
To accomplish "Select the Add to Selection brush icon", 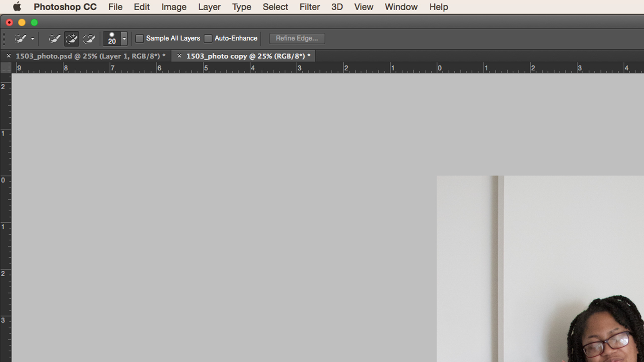I will (71, 38).
